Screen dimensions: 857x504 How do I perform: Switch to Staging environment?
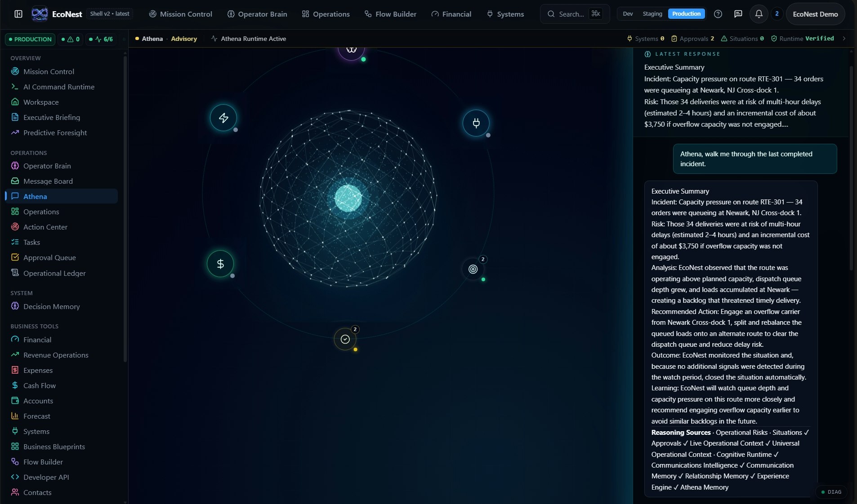click(652, 14)
